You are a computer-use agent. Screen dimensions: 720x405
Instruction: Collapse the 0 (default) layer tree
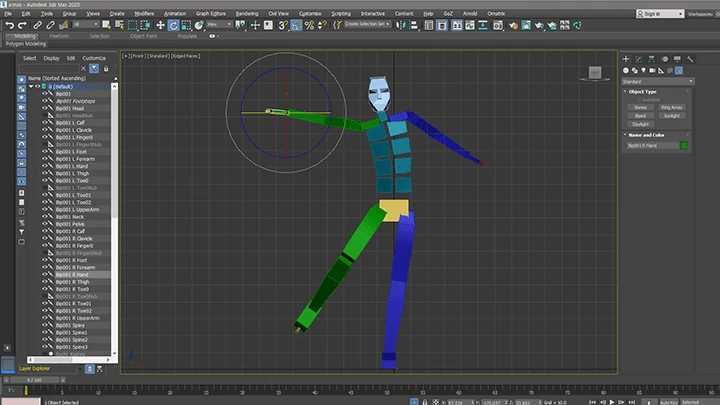[31, 86]
